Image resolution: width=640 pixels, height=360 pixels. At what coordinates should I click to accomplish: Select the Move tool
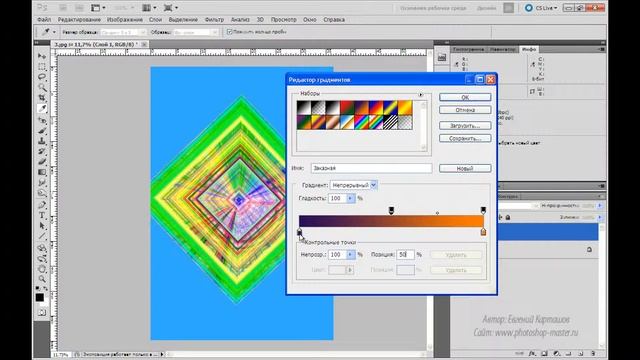pyautogui.click(x=42, y=56)
